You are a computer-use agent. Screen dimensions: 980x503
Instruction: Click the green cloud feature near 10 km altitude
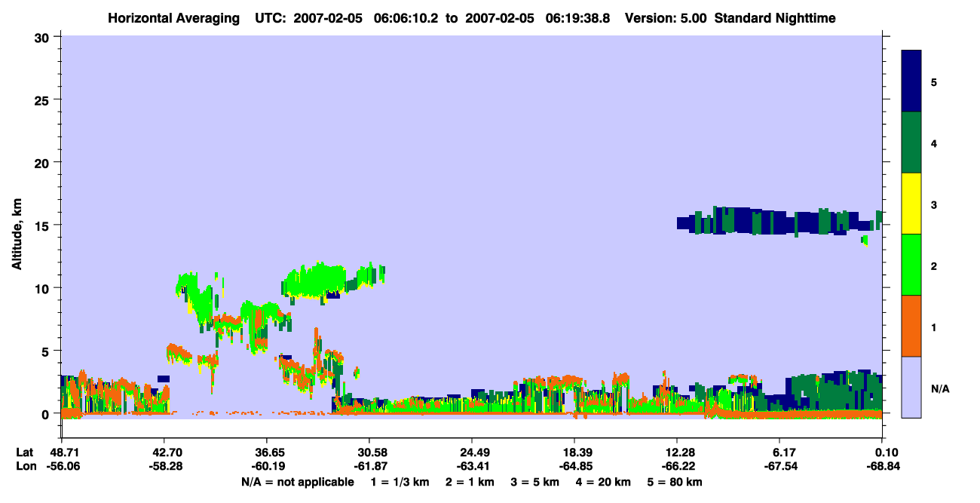click(x=317, y=281)
